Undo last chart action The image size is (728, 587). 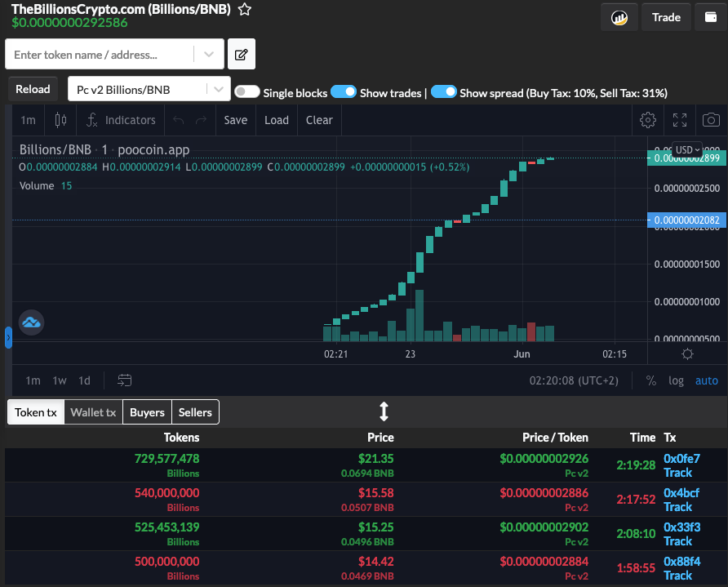178,120
